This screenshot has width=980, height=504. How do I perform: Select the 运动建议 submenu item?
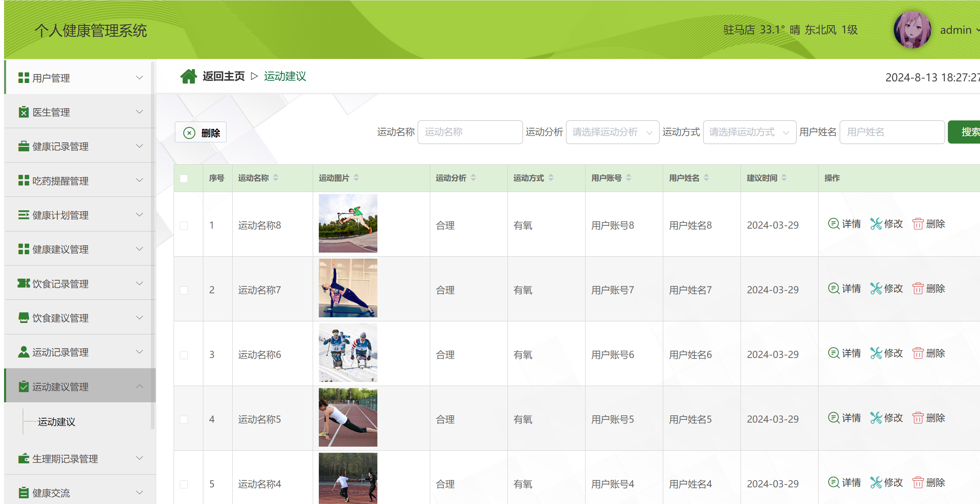point(57,422)
